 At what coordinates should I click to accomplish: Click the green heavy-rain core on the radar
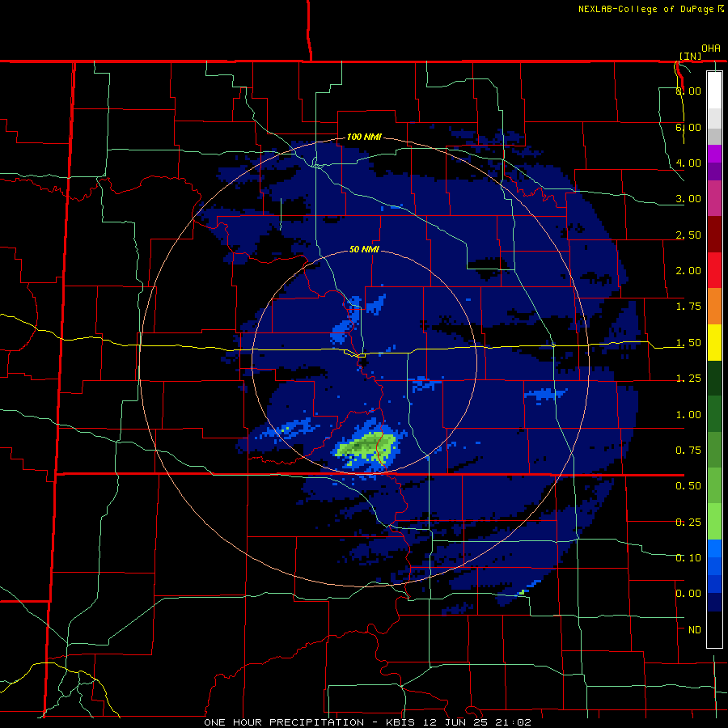(366, 447)
